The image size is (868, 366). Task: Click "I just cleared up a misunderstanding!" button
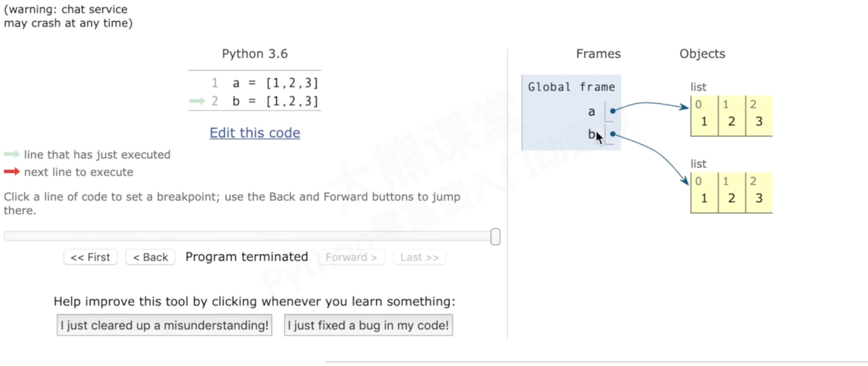pyautogui.click(x=164, y=325)
